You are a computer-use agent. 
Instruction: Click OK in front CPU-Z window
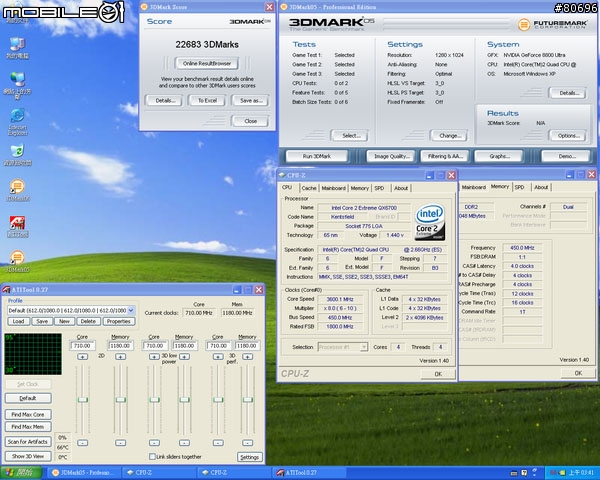(x=438, y=374)
